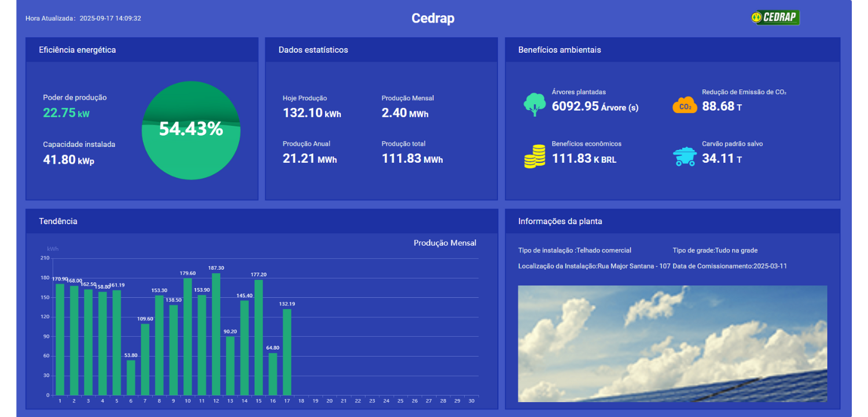The height and width of the screenshot is (417, 868).
Task: Click the day 10 bar showing 179.60
Action: (x=187, y=336)
